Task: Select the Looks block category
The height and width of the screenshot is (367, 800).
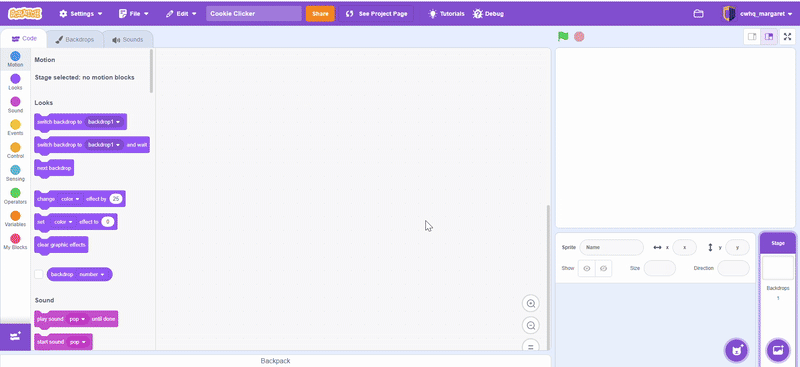Action: [x=15, y=82]
